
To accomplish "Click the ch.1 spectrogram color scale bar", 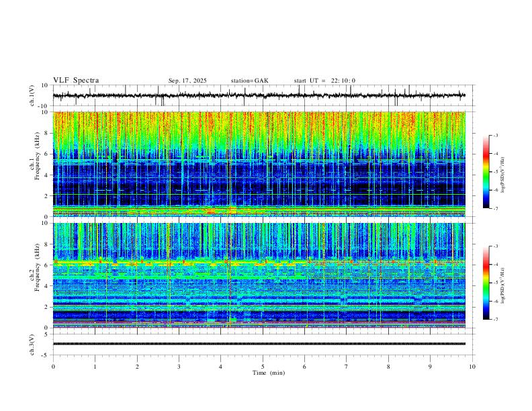I will coord(486,171).
